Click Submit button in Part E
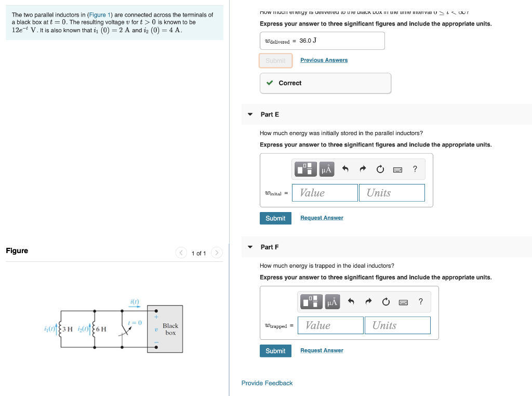 pyautogui.click(x=275, y=218)
